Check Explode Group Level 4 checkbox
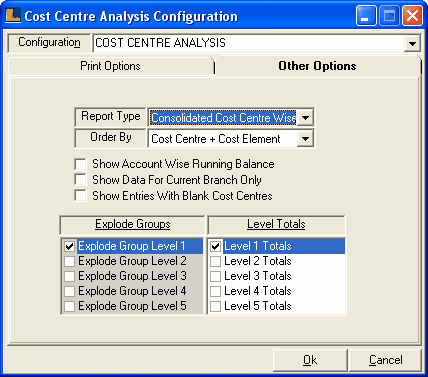 coord(69,291)
